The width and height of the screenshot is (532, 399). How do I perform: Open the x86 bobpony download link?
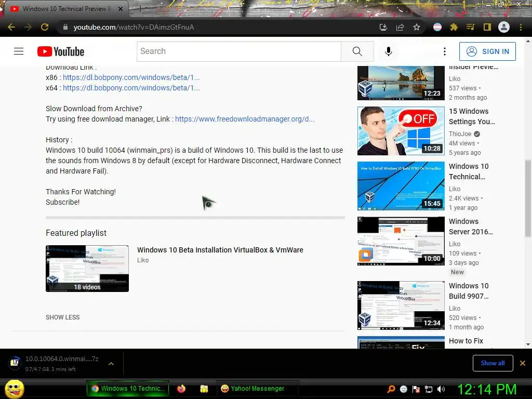tap(131, 77)
